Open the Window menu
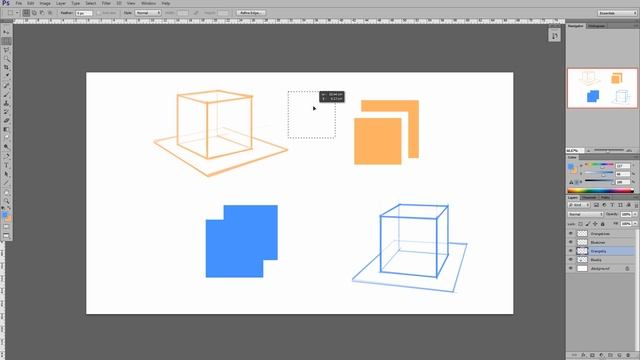640x360 pixels. 148,3
